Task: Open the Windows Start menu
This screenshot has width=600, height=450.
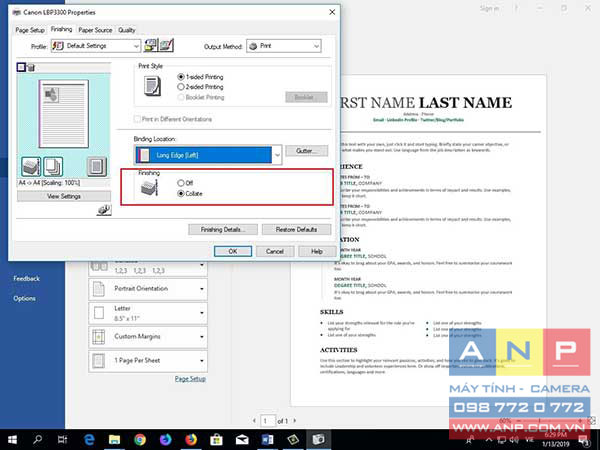Action: [12, 440]
